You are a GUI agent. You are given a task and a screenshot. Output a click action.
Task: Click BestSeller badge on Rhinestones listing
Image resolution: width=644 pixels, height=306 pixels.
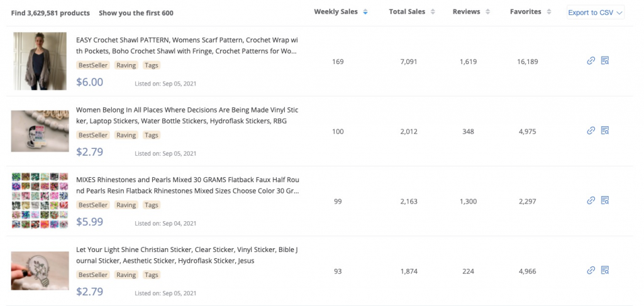[93, 205]
